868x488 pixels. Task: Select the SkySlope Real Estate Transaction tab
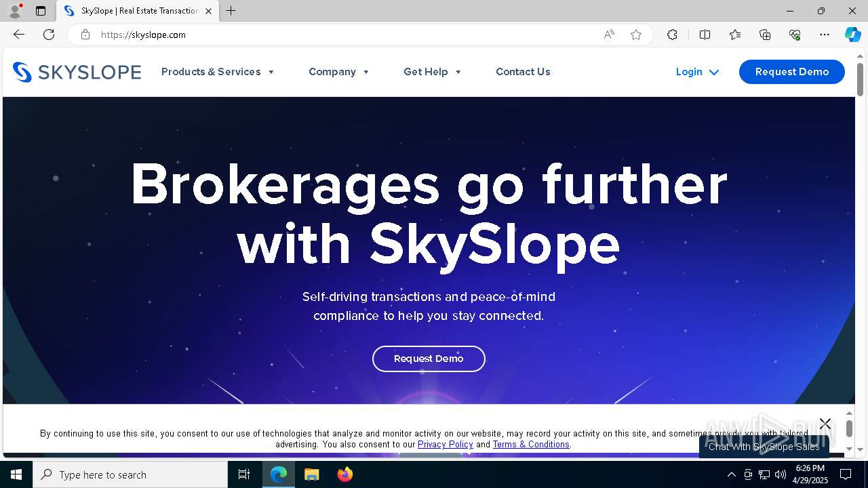(x=138, y=11)
